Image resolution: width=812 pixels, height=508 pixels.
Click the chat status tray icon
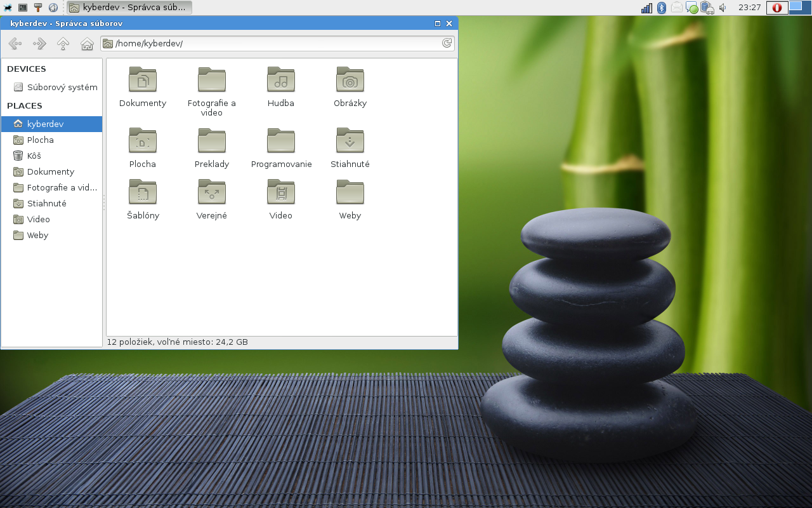(692, 8)
